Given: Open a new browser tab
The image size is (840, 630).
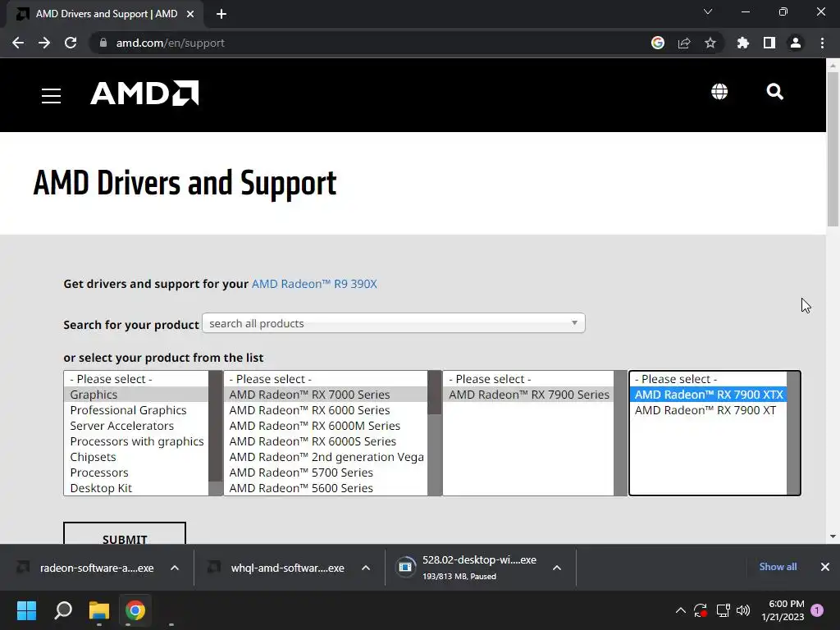Looking at the screenshot, I should pos(221,14).
